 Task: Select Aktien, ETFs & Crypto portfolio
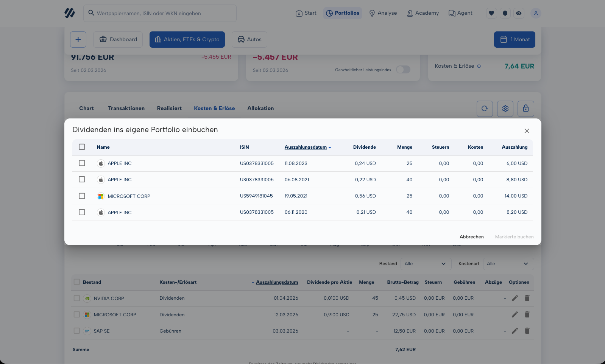click(187, 39)
